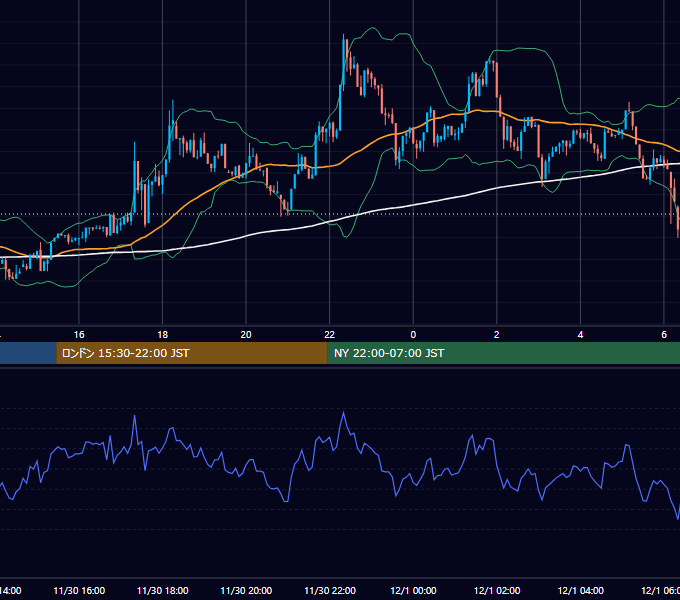Click the NY 22:00-07:00 JST session bar
This screenshot has height=600, width=680.
pos(503,353)
